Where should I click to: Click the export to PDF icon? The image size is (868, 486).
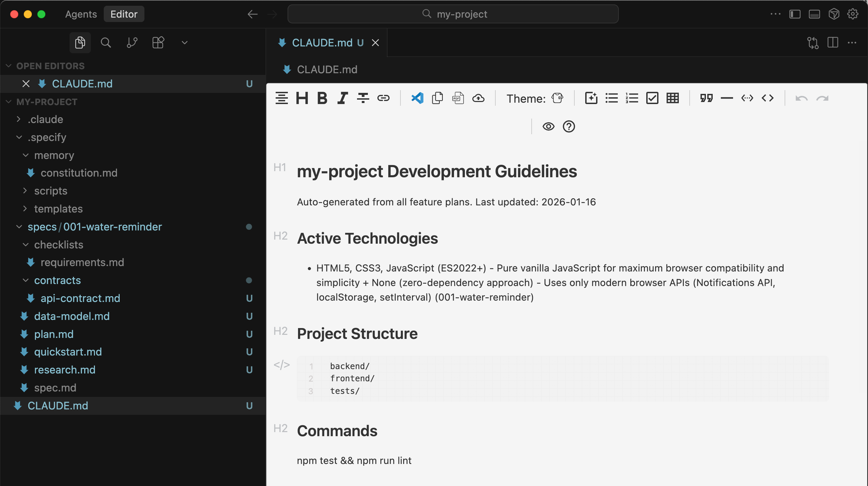[x=458, y=98]
